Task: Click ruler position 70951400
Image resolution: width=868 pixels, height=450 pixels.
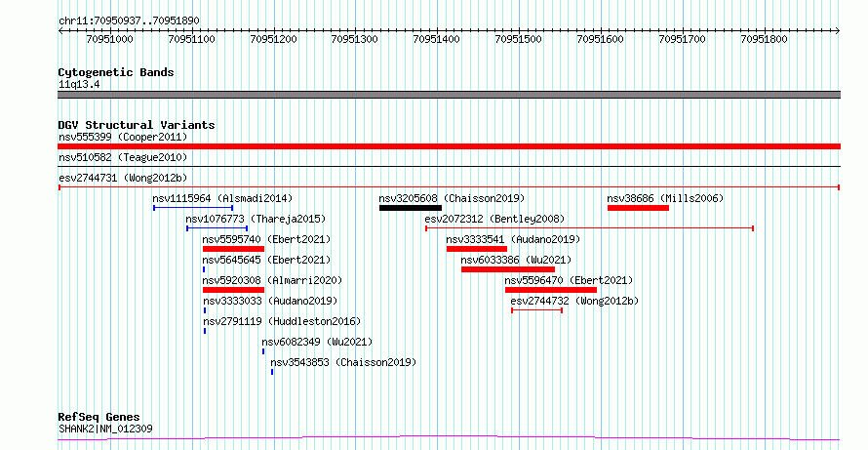Action: [x=437, y=39]
